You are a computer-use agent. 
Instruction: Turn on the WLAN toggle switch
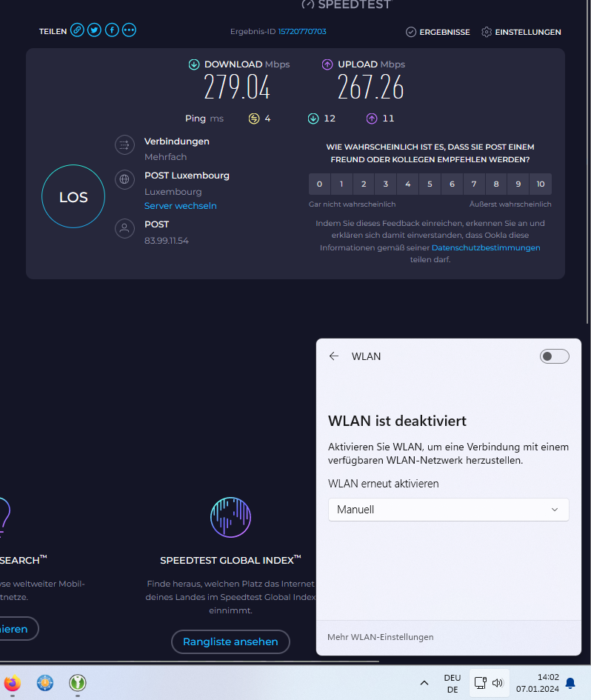[x=555, y=356]
